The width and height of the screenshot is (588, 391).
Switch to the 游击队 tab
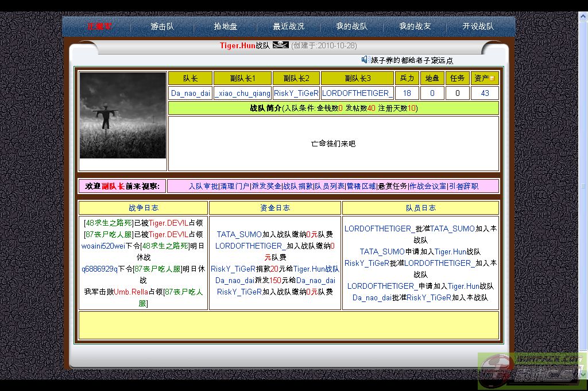coord(162,26)
